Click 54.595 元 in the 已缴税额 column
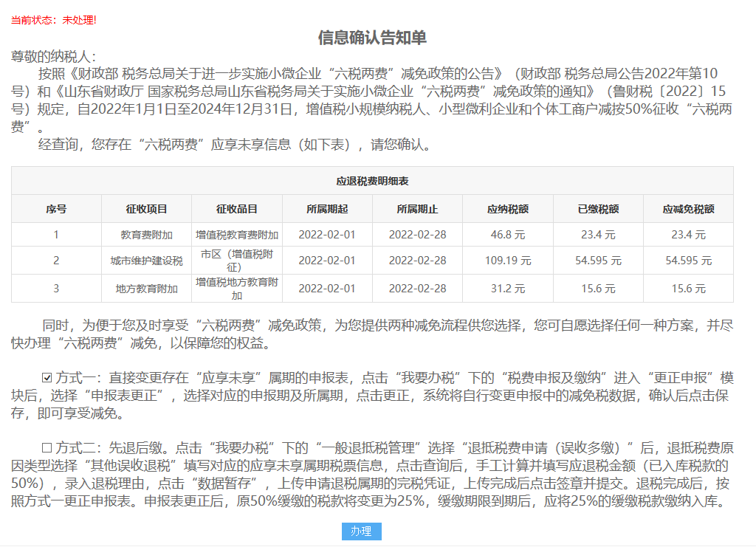The height and width of the screenshot is (547, 756). tap(598, 261)
